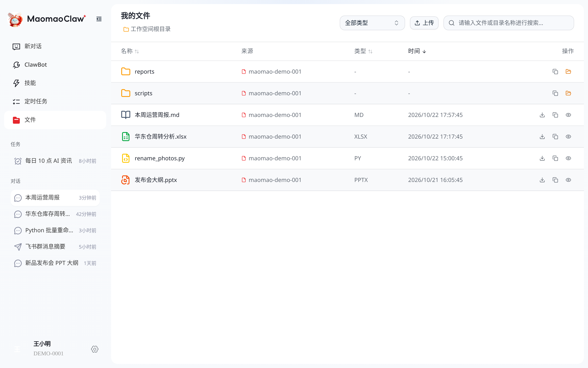Click the yellow code icon for rename_photos.py
Viewport: 588px width, 368px height.
(x=126, y=158)
